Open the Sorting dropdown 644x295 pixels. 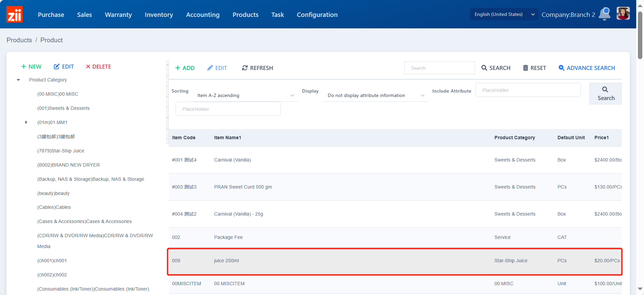(x=246, y=96)
